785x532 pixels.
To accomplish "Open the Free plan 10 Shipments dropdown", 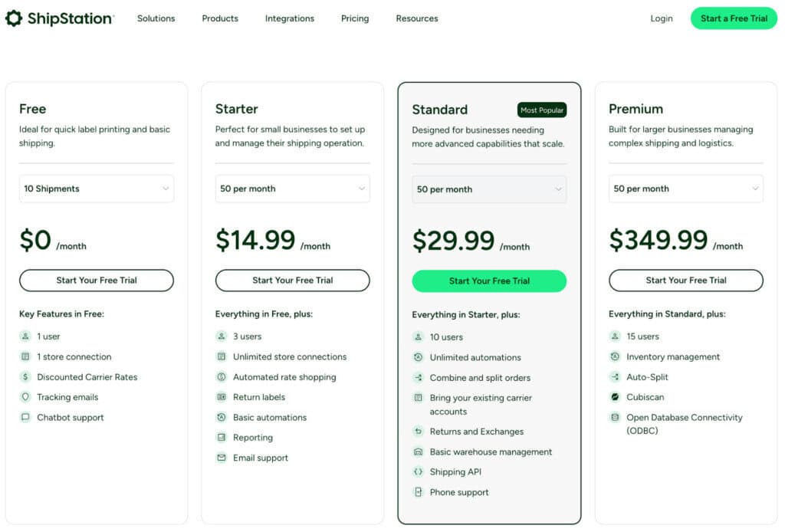I will [x=97, y=189].
